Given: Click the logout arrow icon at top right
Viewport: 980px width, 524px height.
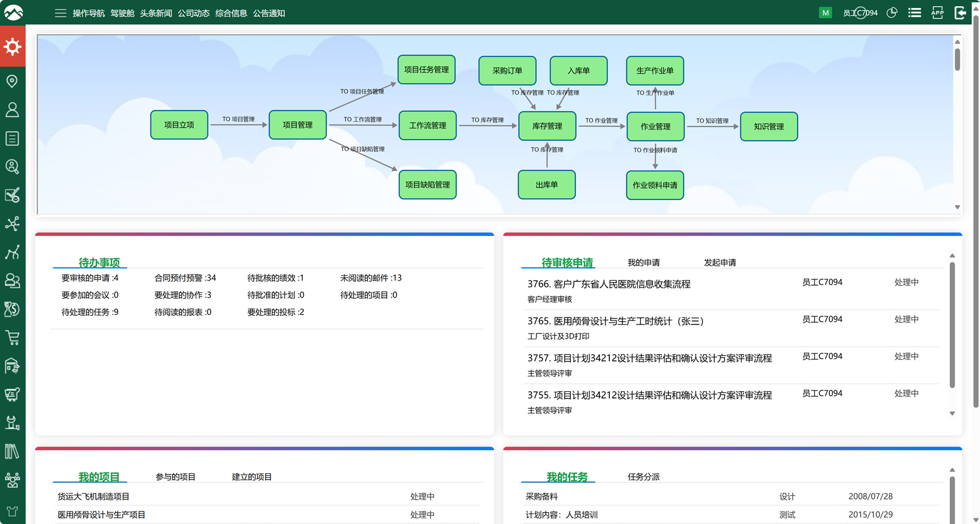Looking at the screenshot, I should click(x=960, y=13).
